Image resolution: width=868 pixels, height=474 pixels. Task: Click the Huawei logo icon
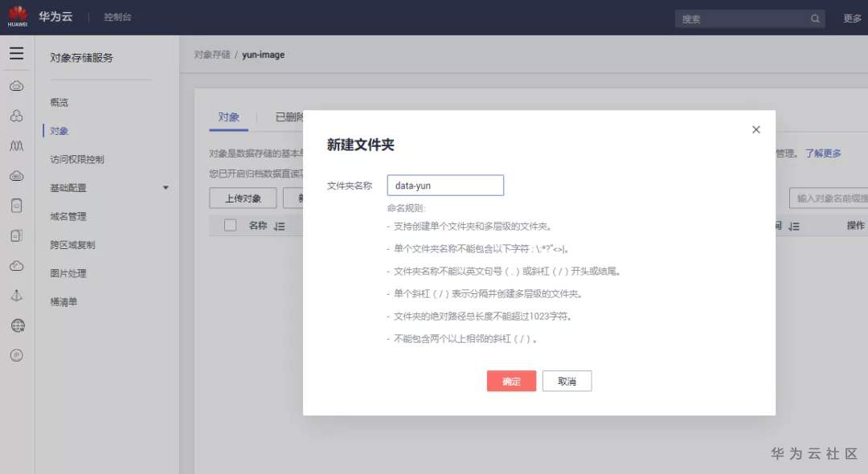17,16
